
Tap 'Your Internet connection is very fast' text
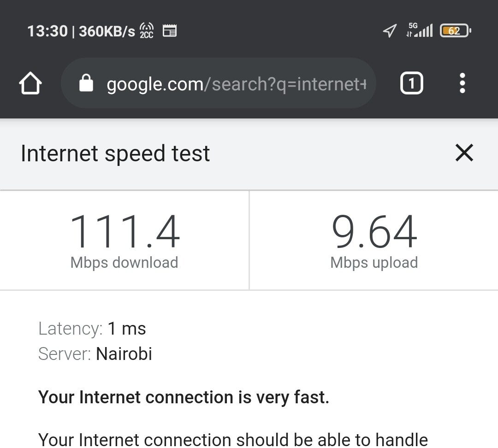[x=184, y=397]
